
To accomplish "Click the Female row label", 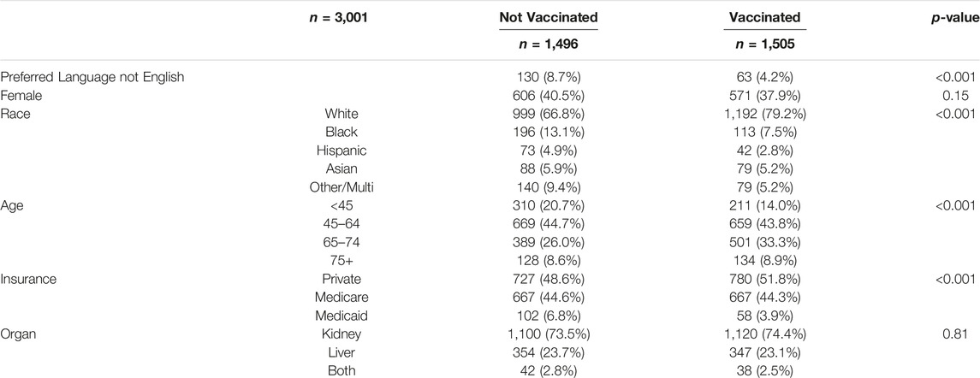I will pyautogui.click(x=19, y=96).
